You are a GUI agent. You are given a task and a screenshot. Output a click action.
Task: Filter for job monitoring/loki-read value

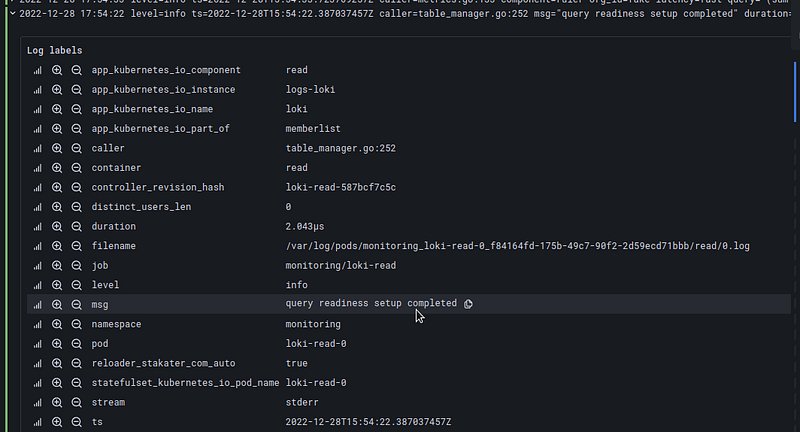57,266
